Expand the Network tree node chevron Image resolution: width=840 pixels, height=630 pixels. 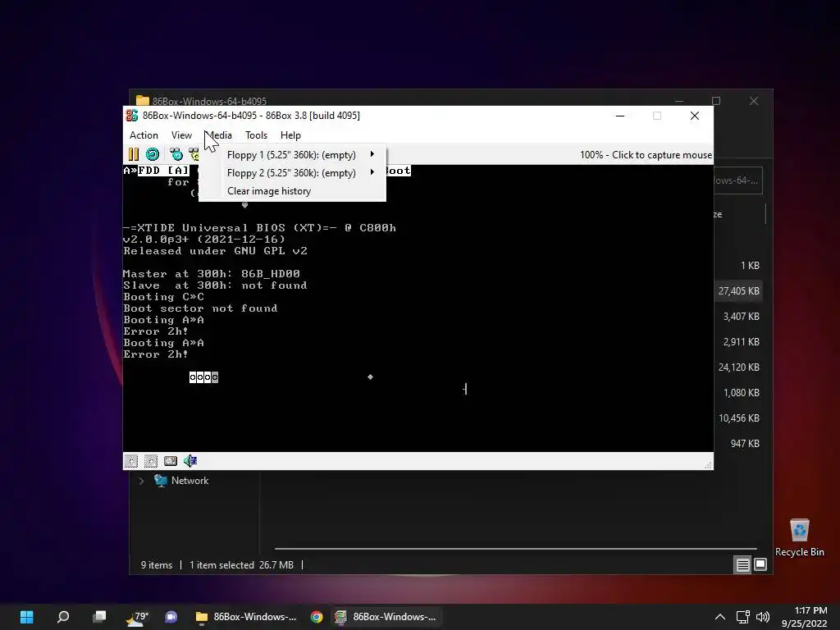(141, 481)
